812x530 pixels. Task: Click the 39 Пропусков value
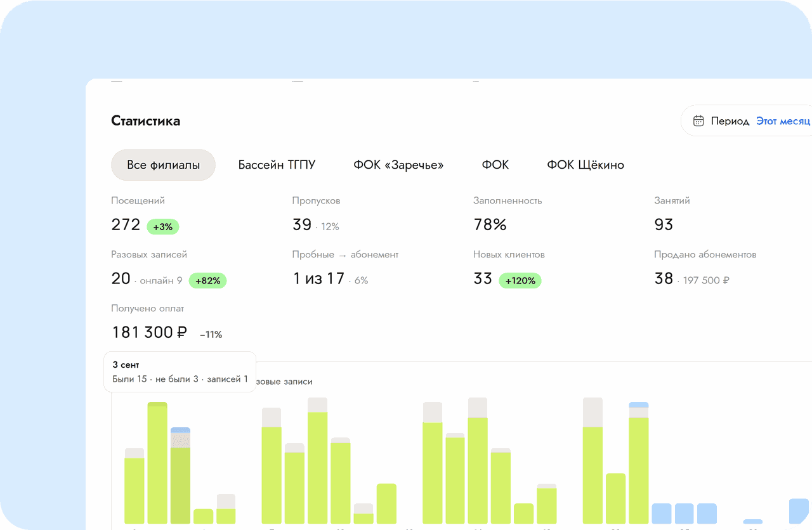(302, 224)
